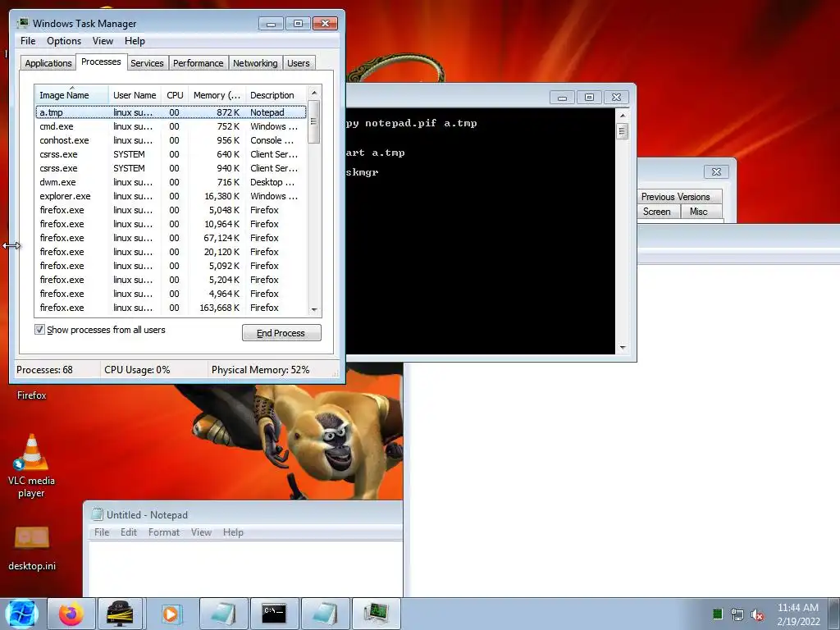Click the network tray icon
This screenshot has width=840, height=630.
click(737, 614)
